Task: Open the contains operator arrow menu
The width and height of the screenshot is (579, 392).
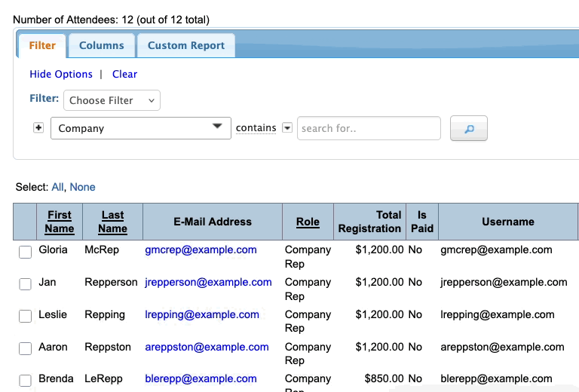Action: 287,127
